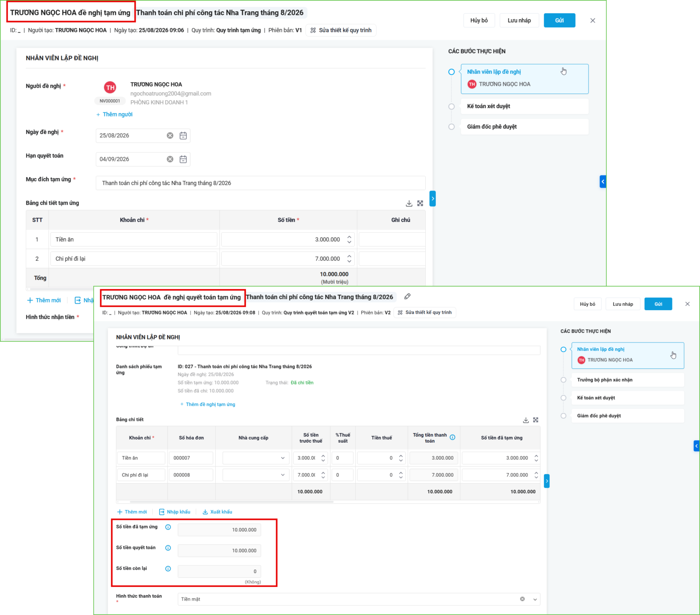Expand Bảng chi tiết to fullscreen in settlement form

(536, 420)
